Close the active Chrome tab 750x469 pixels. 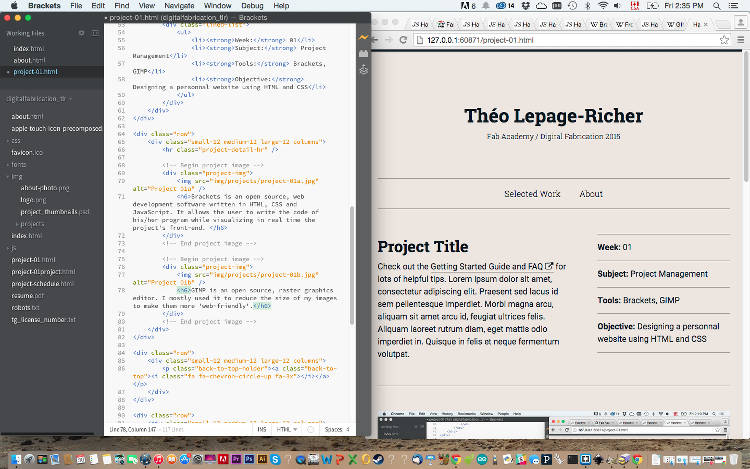tap(706, 24)
